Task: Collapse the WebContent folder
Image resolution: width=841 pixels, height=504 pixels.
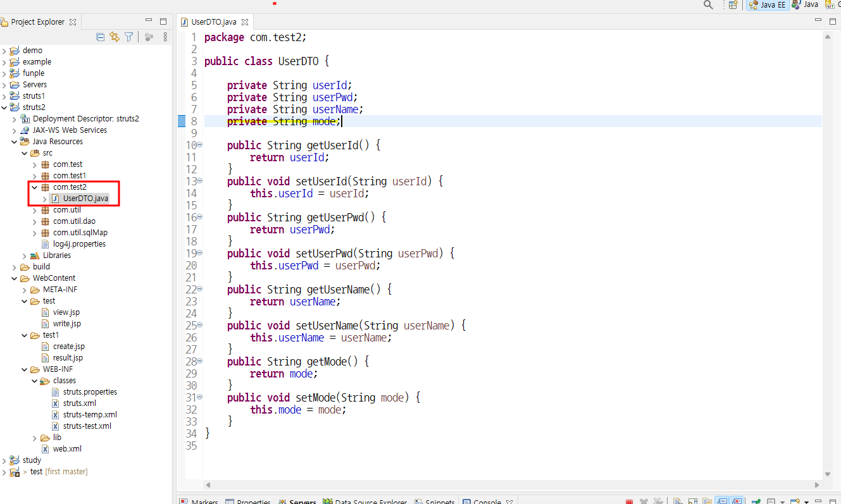Action: coord(14,278)
